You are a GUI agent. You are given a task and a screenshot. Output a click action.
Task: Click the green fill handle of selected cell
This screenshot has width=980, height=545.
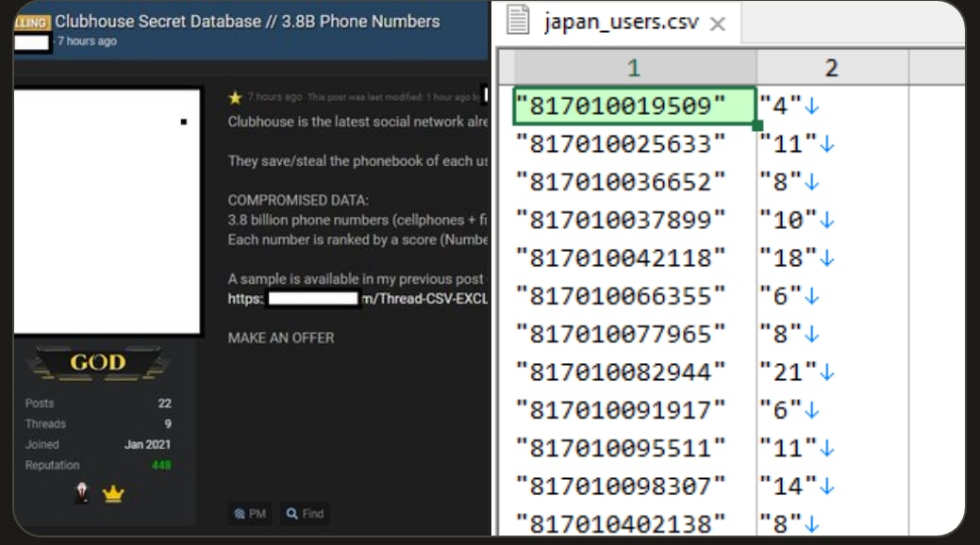[x=757, y=125]
